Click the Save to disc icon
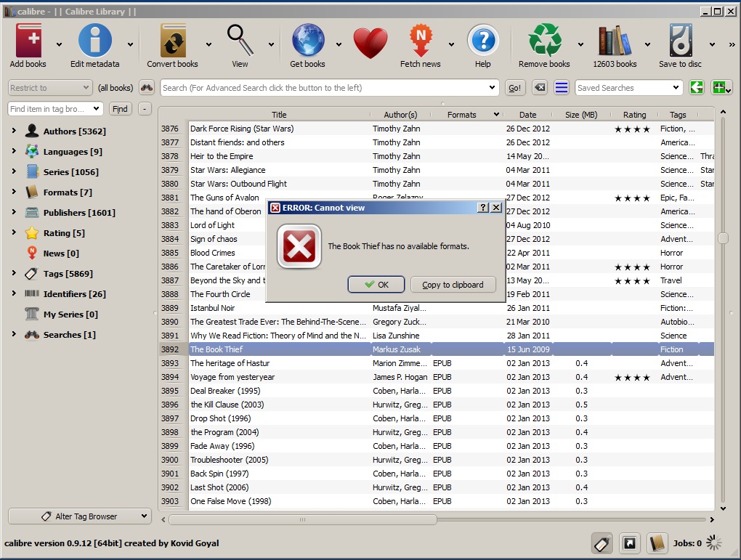741x560 pixels. (x=681, y=41)
